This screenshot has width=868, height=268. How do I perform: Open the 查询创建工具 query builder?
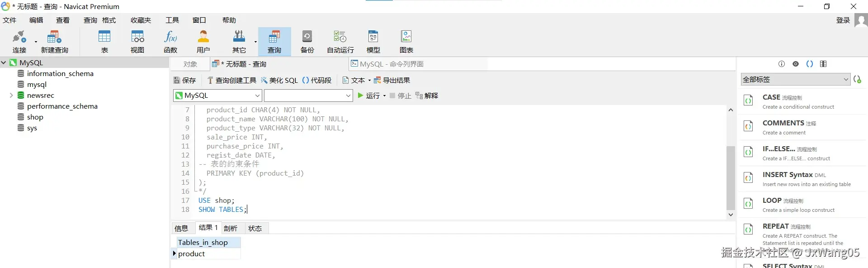(231, 80)
